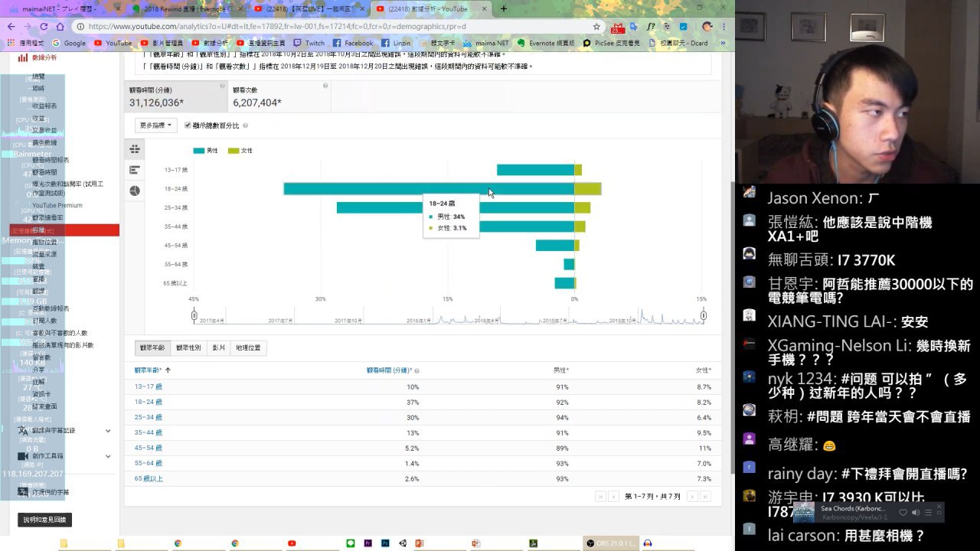
Task: Switch to the 地理位置 tab
Action: point(248,347)
